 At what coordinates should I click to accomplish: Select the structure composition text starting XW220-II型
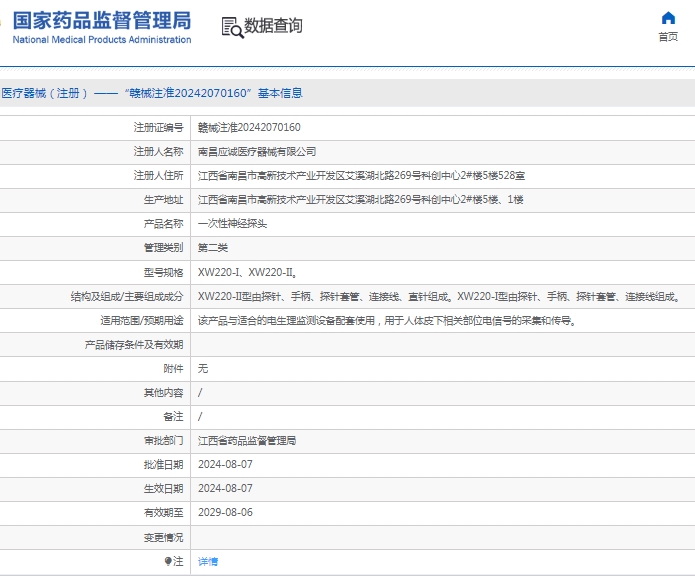coord(439,297)
